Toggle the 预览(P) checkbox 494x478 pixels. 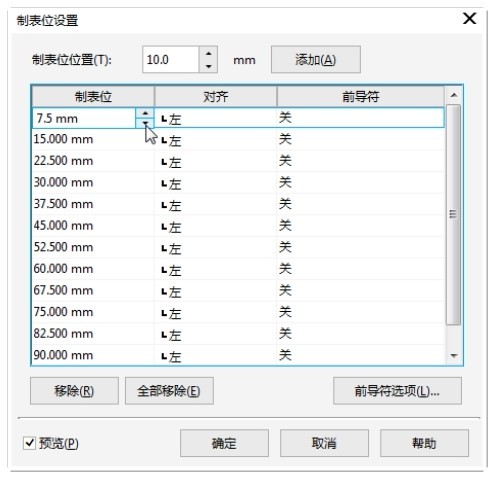tap(29, 443)
